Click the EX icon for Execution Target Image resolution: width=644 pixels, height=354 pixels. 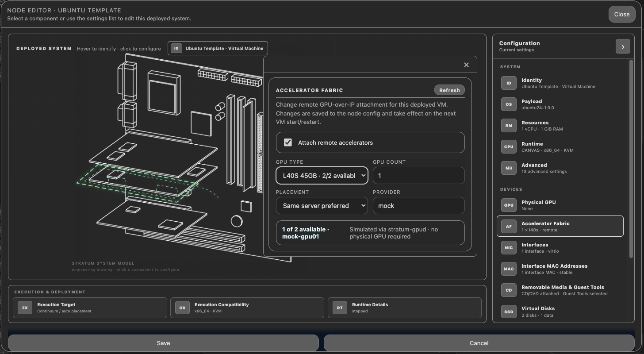25,308
